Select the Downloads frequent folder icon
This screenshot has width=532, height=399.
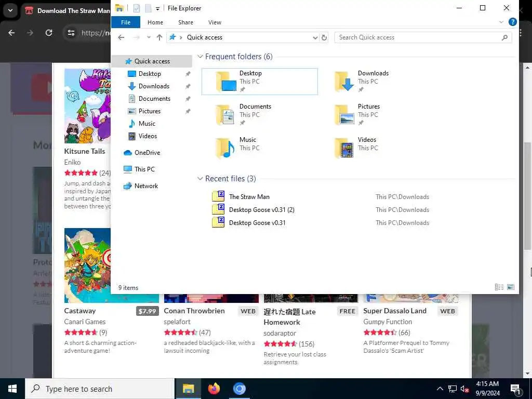(344, 82)
